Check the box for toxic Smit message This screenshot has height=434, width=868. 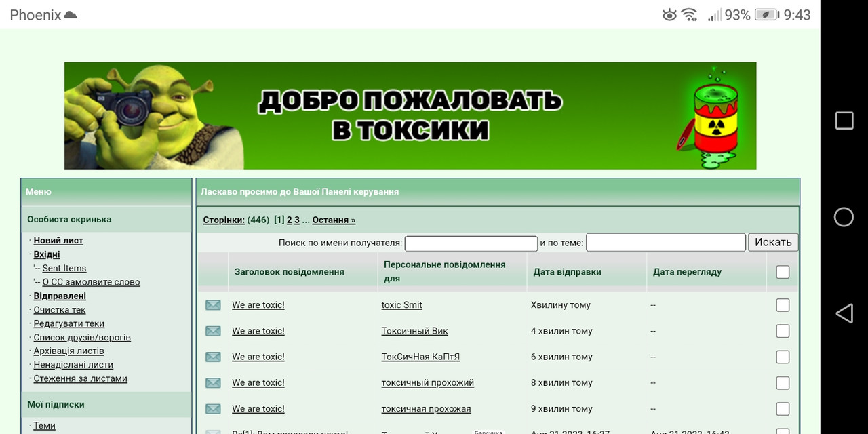[x=783, y=305]
